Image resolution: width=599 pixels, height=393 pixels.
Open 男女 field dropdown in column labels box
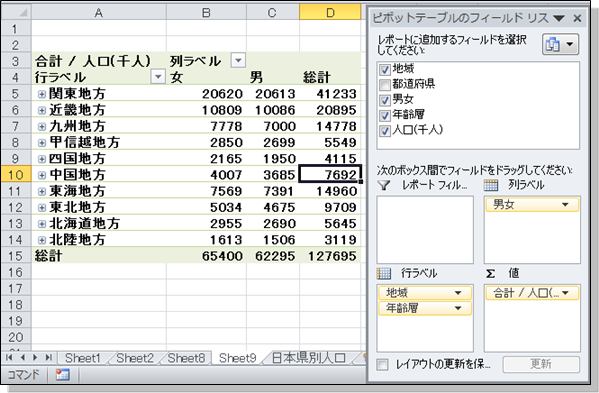[x=565, y=205]
